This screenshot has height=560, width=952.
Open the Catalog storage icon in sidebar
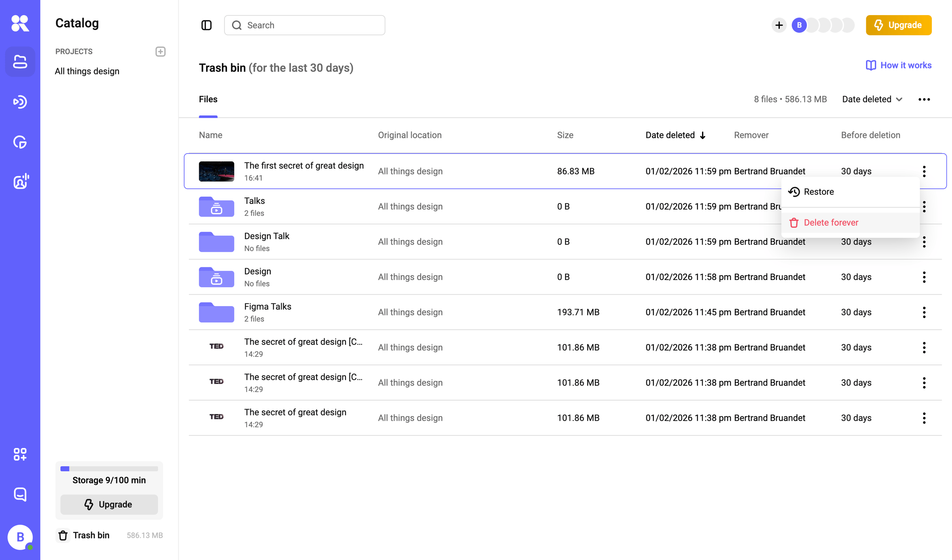pyautogui.click(x=20, y=62)
